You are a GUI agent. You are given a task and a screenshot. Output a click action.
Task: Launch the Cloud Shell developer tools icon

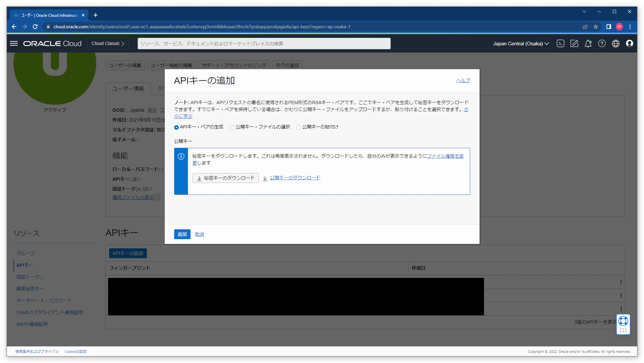[561, 43]
